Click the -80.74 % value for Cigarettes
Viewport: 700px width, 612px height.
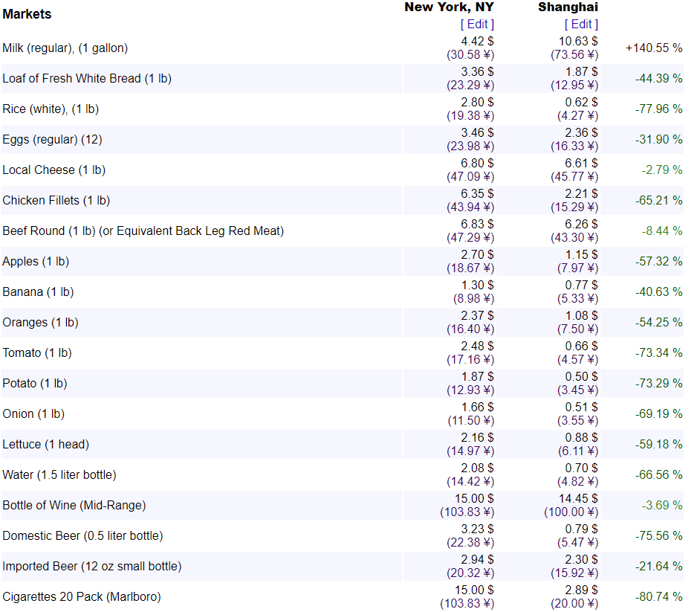tap(658, 597)
